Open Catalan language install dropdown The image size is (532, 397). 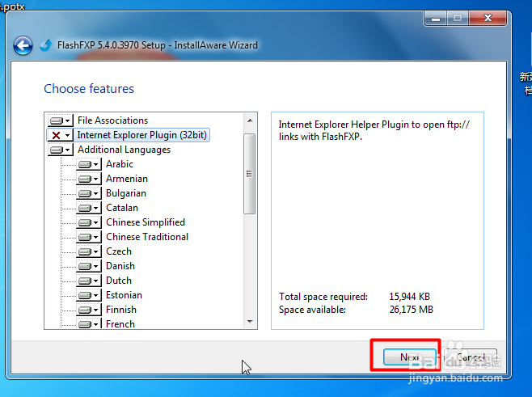point(89,208)
